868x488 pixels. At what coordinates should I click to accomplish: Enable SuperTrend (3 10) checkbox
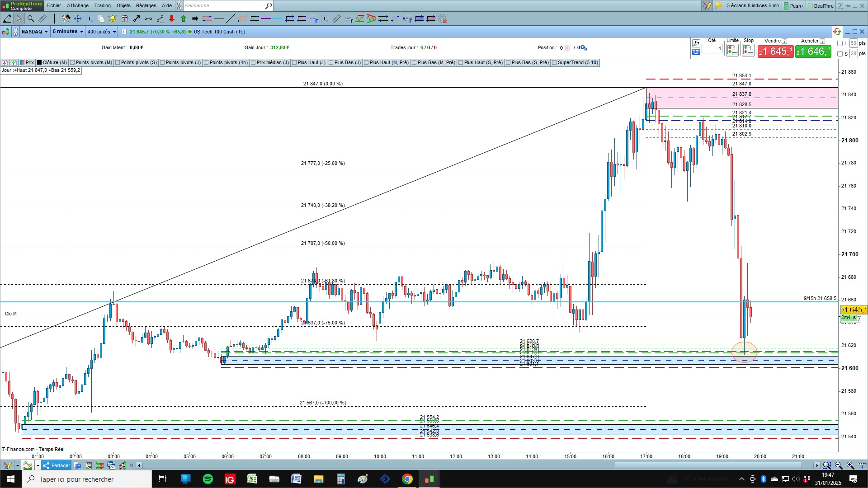(x=554, y=63)
